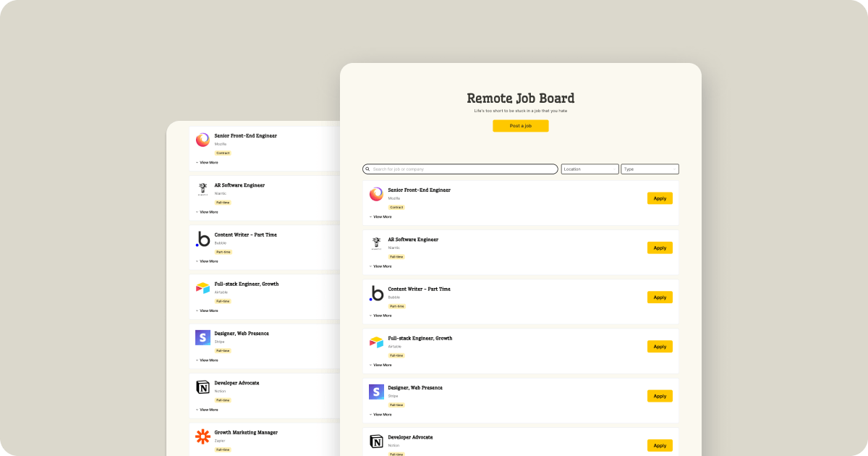Screen dimensions: 868x456
Task: Click the Remote Job Board heading
Action: tap(521, 98)
